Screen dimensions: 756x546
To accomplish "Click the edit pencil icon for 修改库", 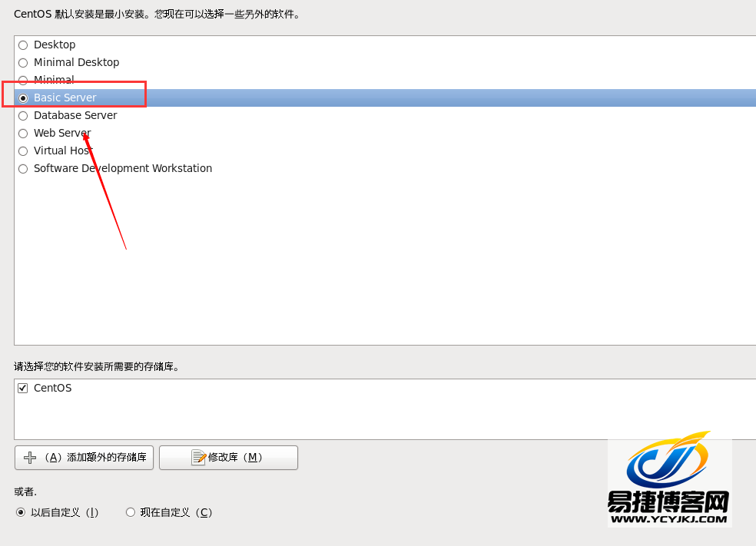I will (199, 458).
